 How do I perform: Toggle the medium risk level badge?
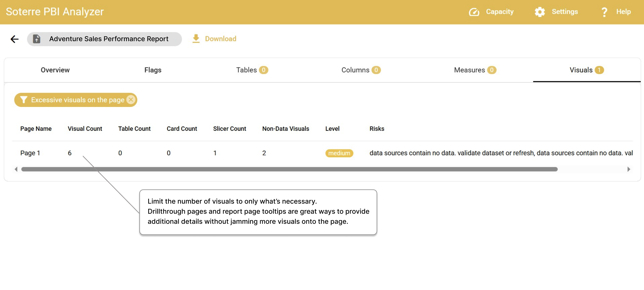(x=339, y=153)
